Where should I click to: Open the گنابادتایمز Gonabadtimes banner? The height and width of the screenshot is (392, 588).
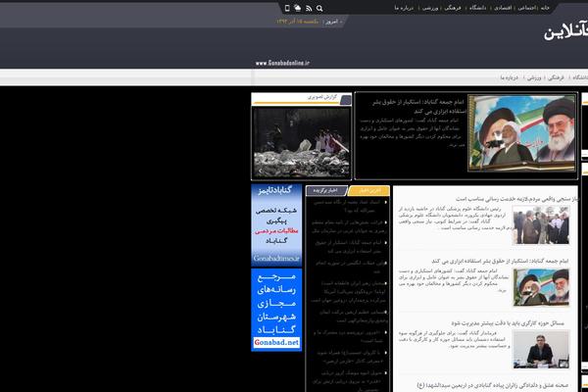coord(276,224)
